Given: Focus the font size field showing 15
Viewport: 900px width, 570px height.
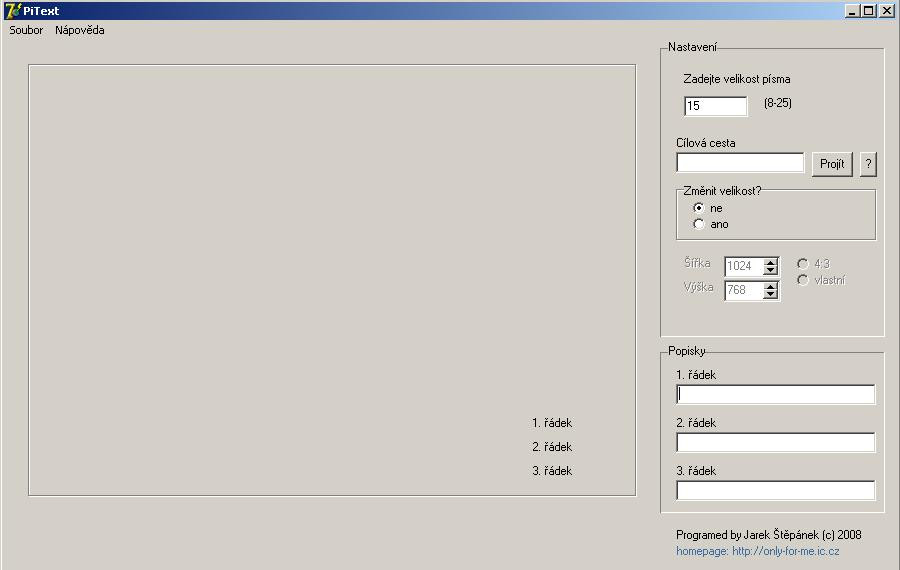Looking at the screenshot, I should point(715,106).
